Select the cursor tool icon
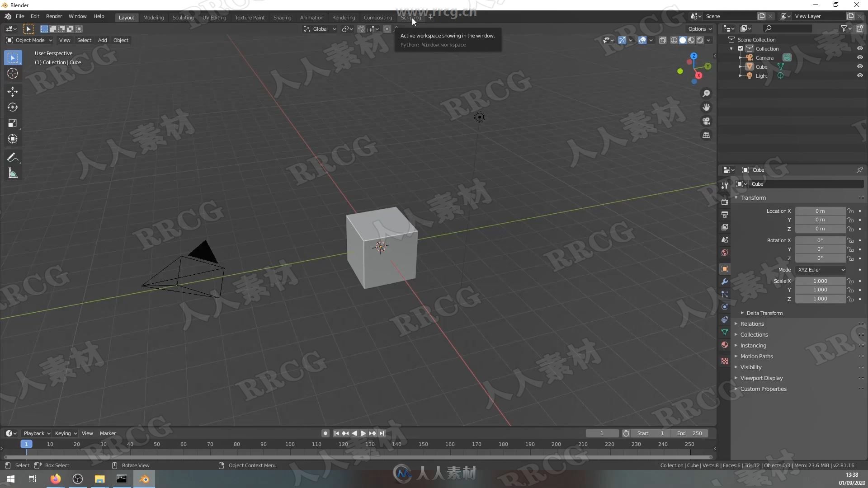868x488 pixels. coord(13,73)
